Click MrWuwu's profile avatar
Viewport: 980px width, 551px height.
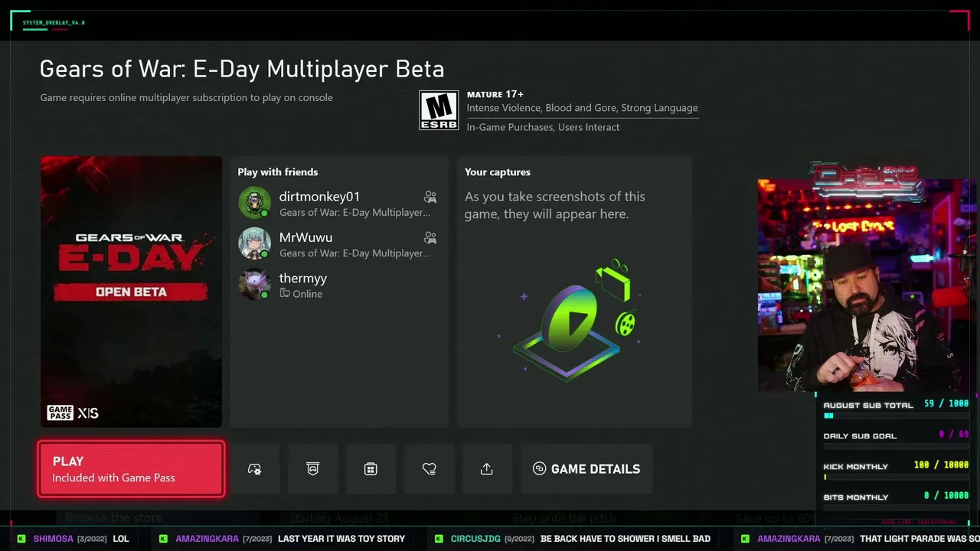tap(254, 243)
